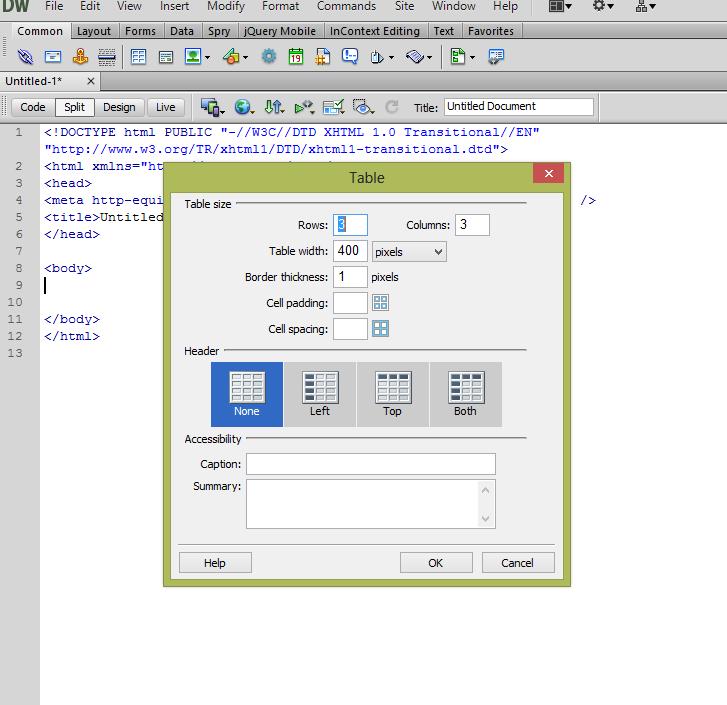This screenshot has width=727, height=705.
Task: Click the Table width field
Action: coord(350,251)
